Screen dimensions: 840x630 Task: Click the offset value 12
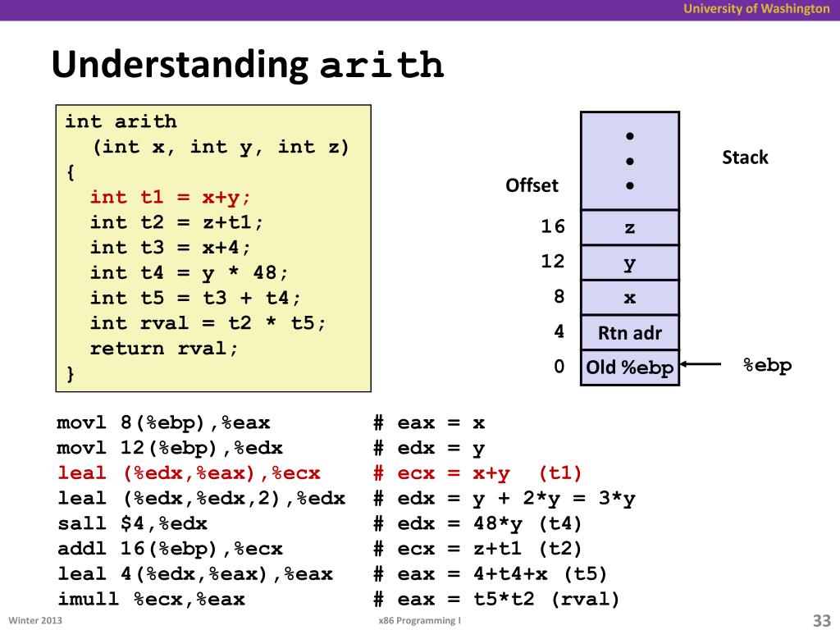(x=553, y=262)
